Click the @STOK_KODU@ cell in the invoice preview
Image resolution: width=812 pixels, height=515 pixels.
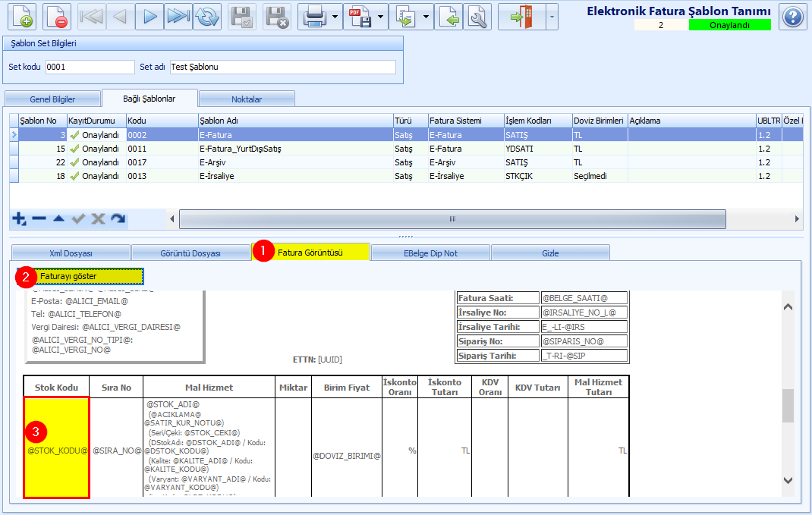(x=56, y=447)
